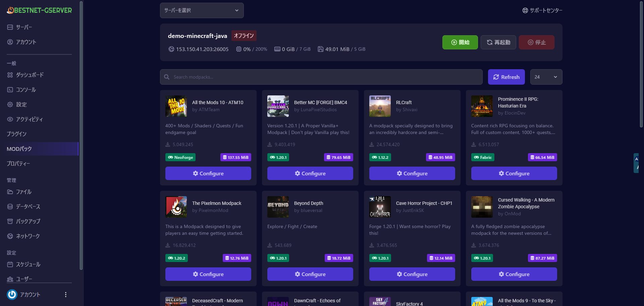Image resolution: width=644 pixels, height=306 pixels.
Task: Click the Cave Horror Project thumbnail
Action: tap(380, 207)
